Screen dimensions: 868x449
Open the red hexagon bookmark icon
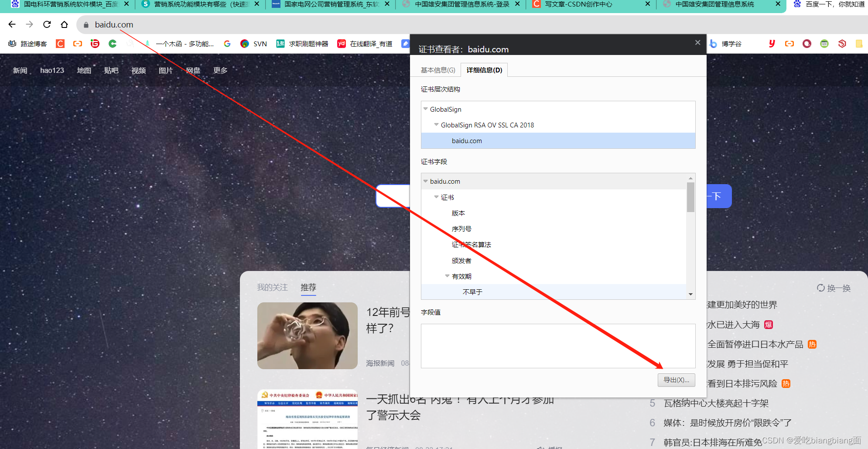click(842, 44)
